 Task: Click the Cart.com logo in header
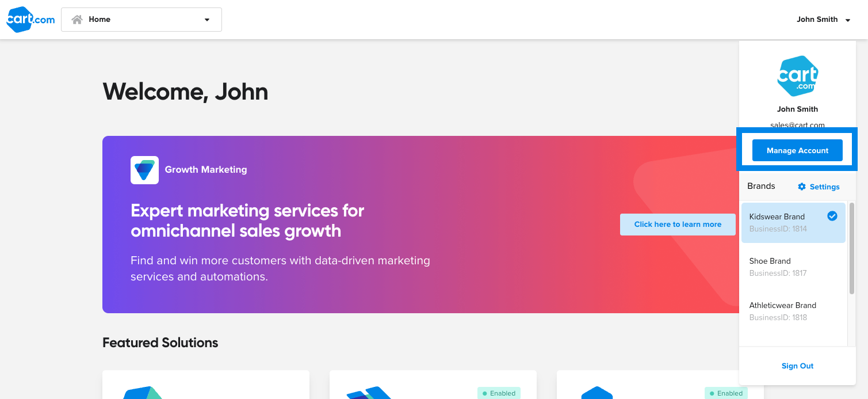tap(30, 20)
